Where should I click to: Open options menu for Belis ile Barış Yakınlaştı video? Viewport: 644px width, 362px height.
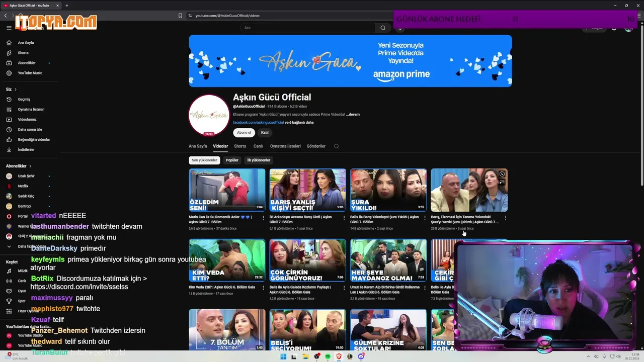tap(425, 218)
